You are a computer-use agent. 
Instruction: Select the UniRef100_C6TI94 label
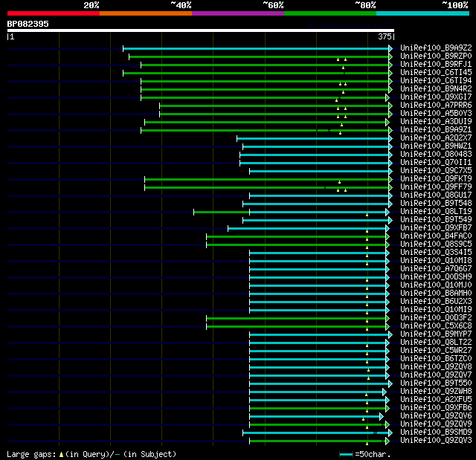(x=436, y=81)
